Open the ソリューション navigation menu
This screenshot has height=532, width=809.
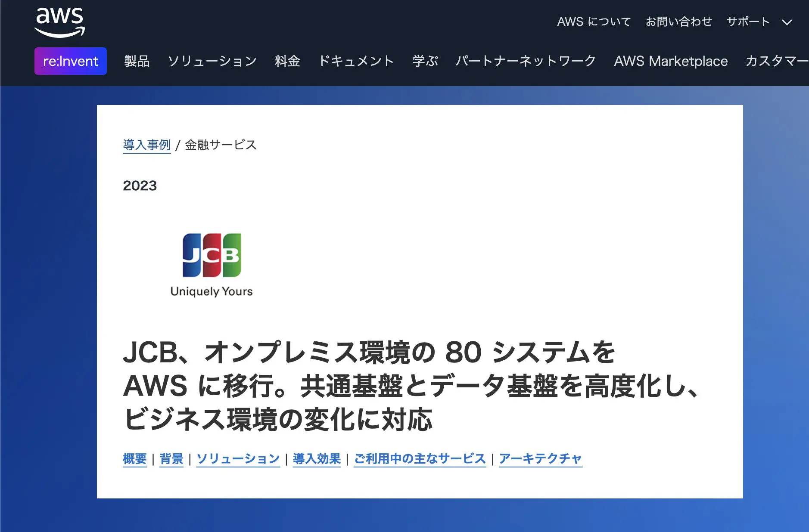(x=212, y=61)
